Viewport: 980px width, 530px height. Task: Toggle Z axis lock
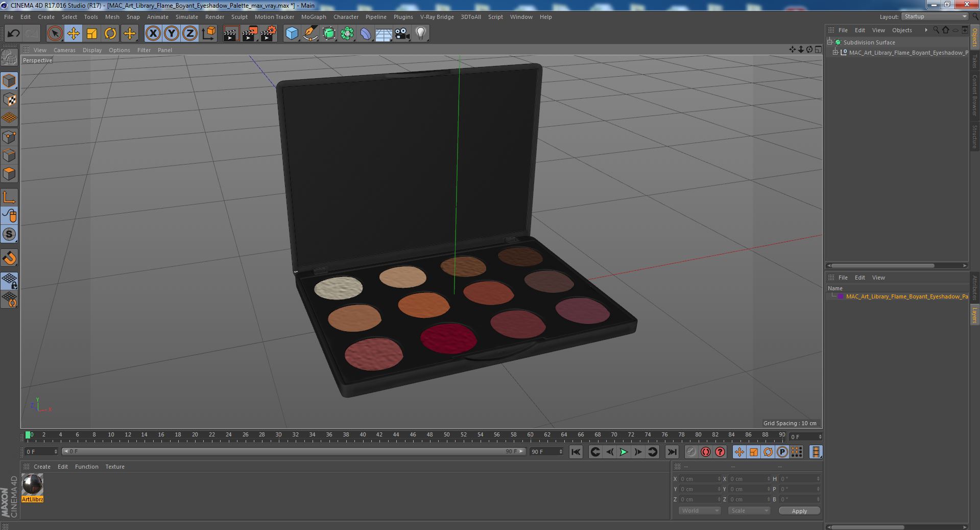coord(190,34)
